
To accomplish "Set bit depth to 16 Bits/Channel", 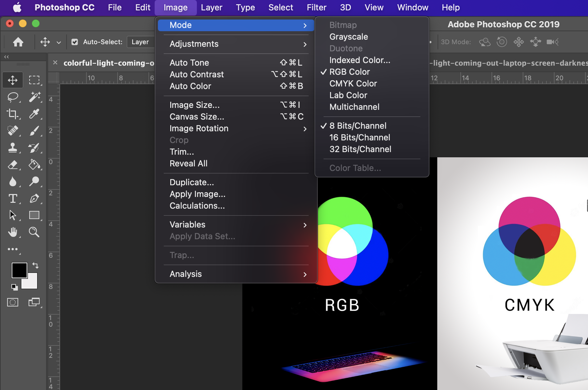I will coord(360,137).
